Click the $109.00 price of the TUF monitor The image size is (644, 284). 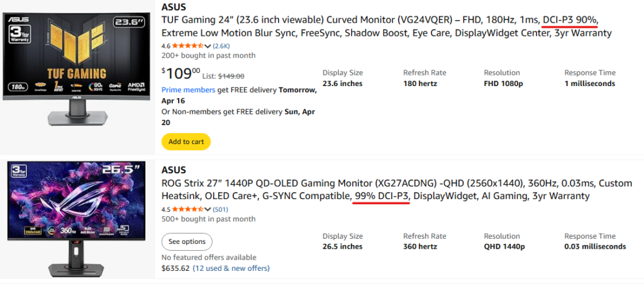tap(181, 74)
